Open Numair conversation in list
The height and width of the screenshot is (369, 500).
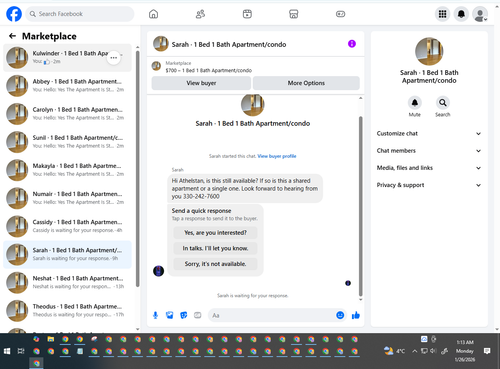point(67,198)
